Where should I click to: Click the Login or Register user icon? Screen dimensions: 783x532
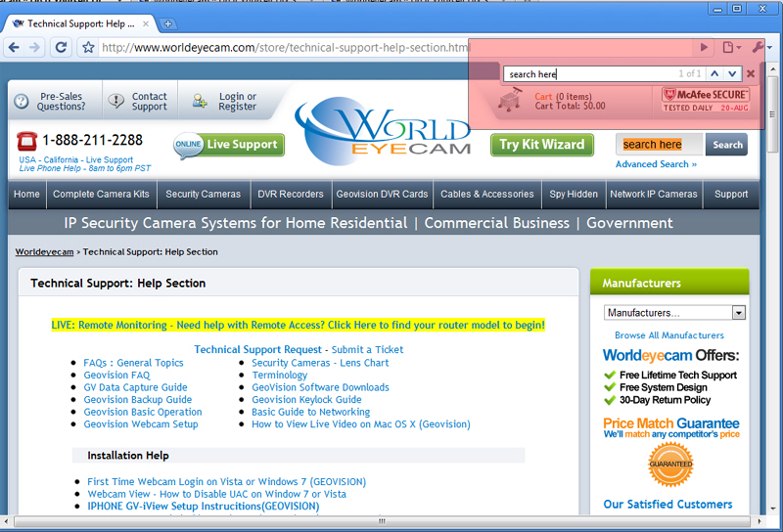[x=200, y=102]
